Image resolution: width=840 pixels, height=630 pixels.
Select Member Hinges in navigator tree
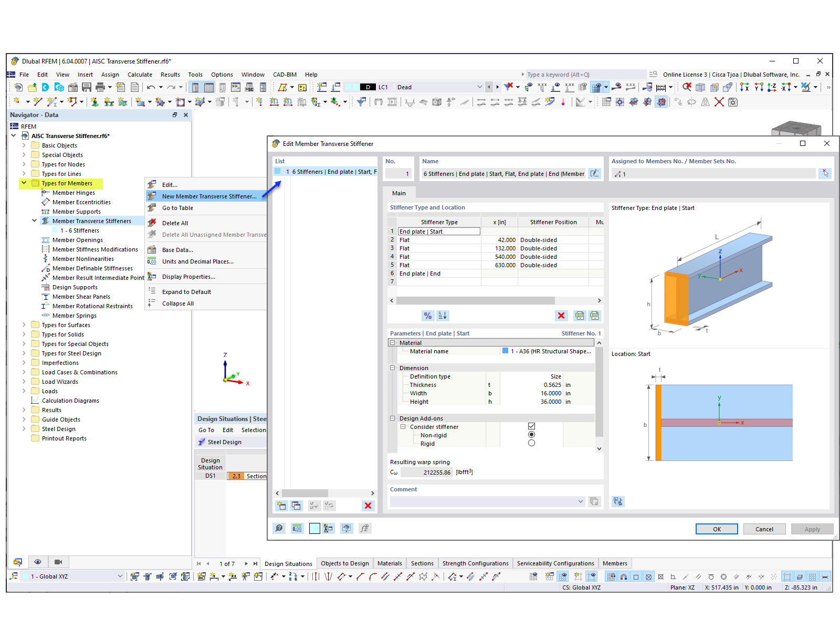[x=73, y=193]
